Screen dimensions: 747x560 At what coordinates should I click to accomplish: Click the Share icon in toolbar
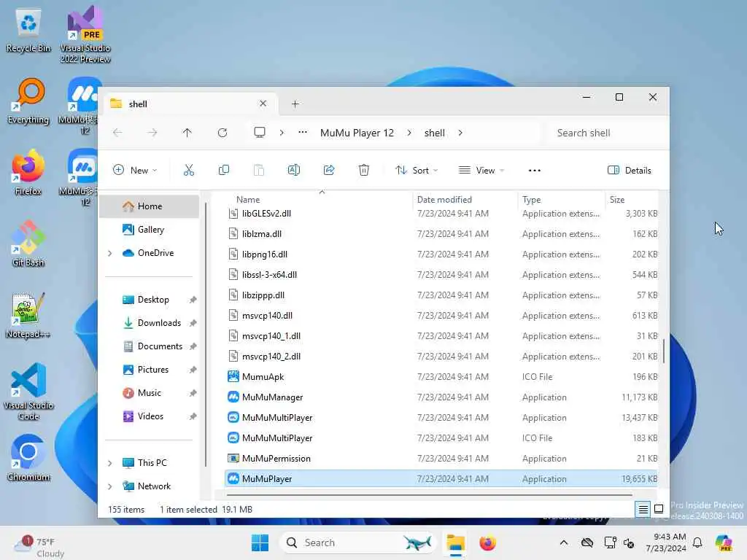click(x=329, y=170)
